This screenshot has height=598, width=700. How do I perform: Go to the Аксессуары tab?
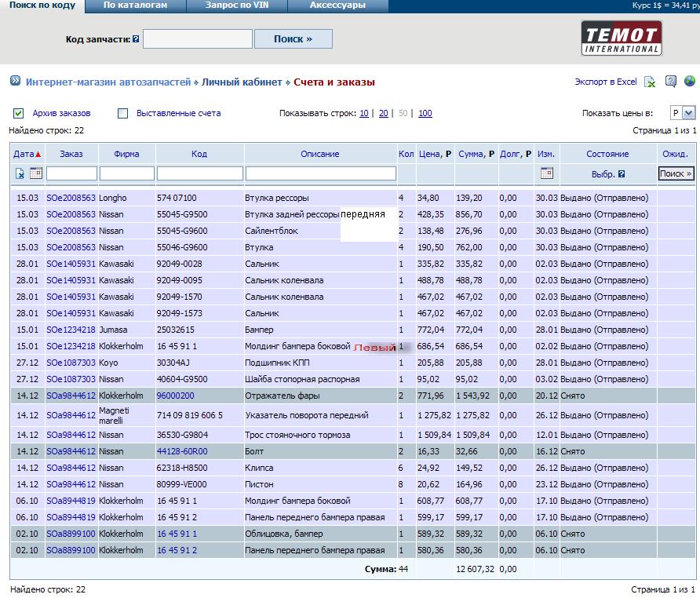(x=338, y=5)
